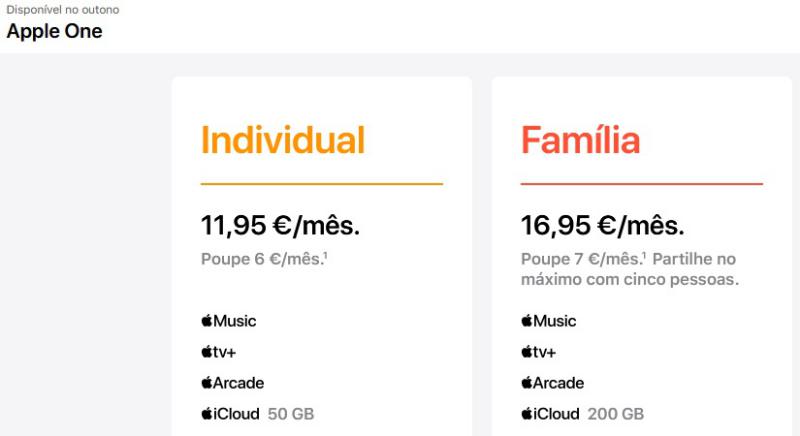Click the Apple One page title
The image size is (800, 436).
click(55, 32)
